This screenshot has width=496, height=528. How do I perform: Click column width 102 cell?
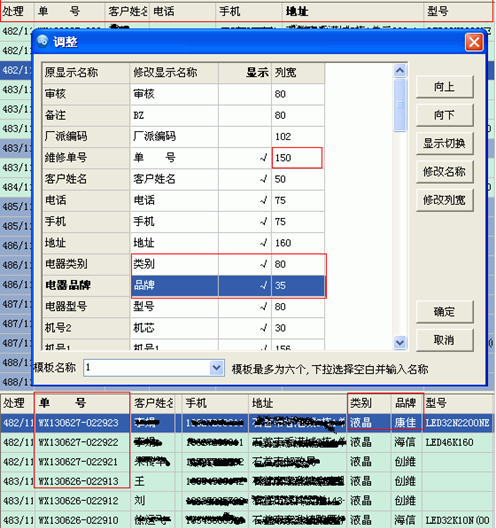298,136
